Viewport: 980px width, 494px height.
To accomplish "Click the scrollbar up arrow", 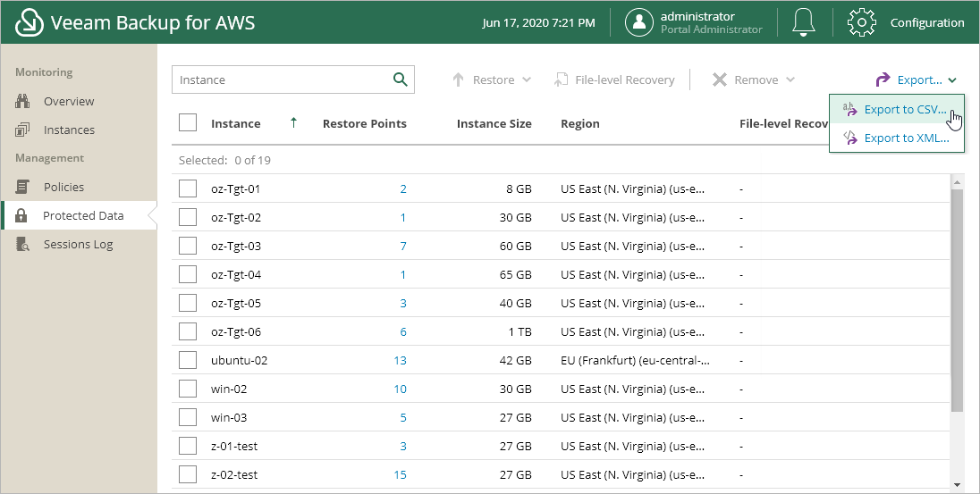I will pyautogui.click(x=957, y=181).
